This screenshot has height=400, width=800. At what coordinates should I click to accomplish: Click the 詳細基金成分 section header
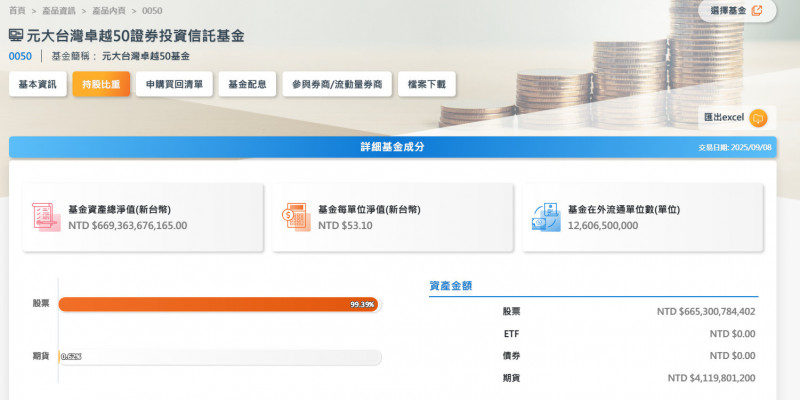393,147
